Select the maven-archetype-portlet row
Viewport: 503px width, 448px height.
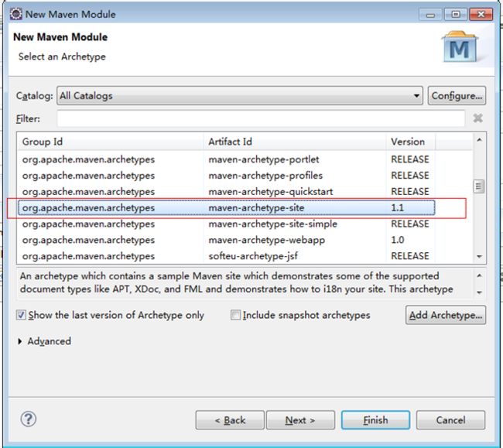pyautogui.click(x=227, y=159)
